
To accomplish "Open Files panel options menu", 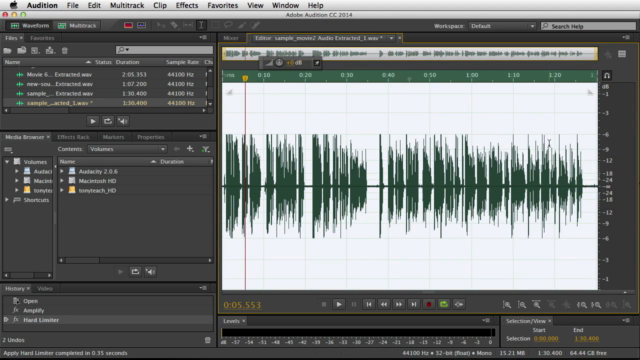I will click(203, 38).
